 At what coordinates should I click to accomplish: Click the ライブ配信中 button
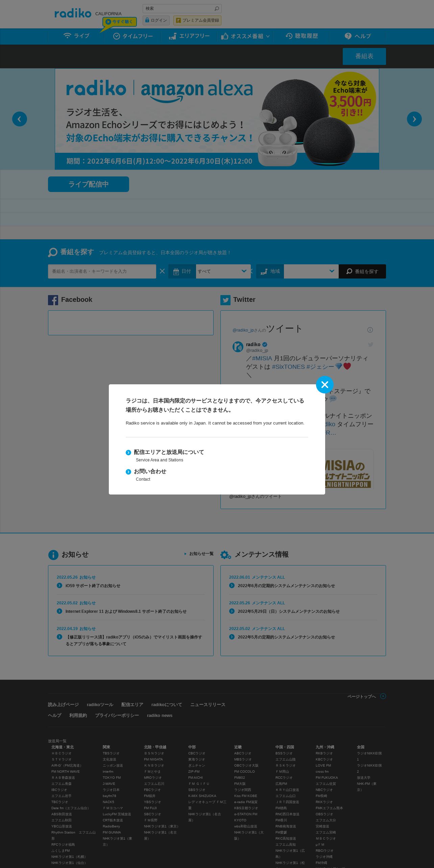click(89, 184)
